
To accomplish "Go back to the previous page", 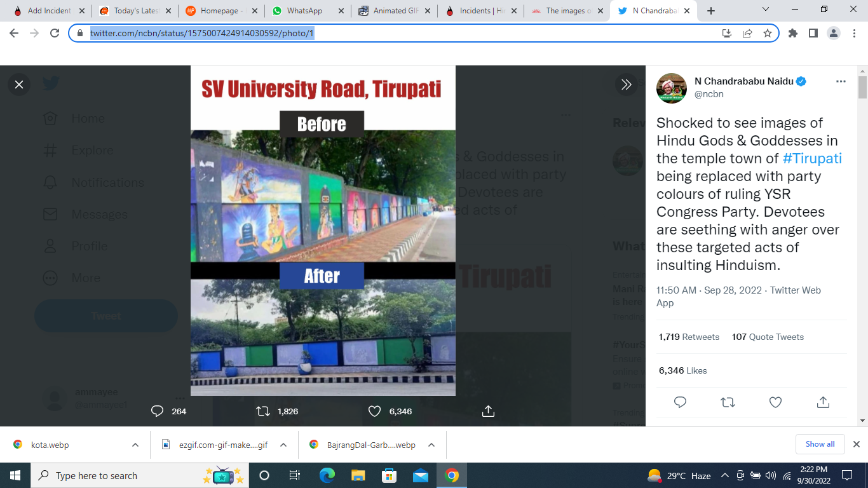I will (x=14, y=33).
